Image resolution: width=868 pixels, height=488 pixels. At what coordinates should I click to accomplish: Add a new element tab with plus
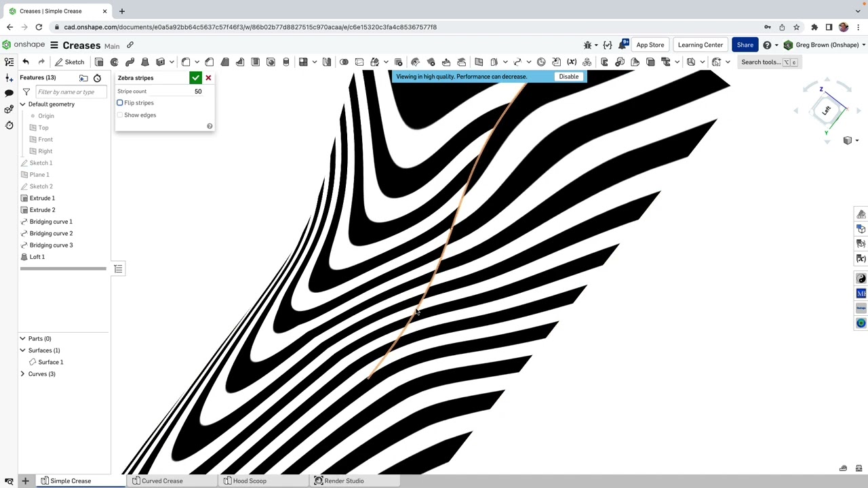click(25, 481)
